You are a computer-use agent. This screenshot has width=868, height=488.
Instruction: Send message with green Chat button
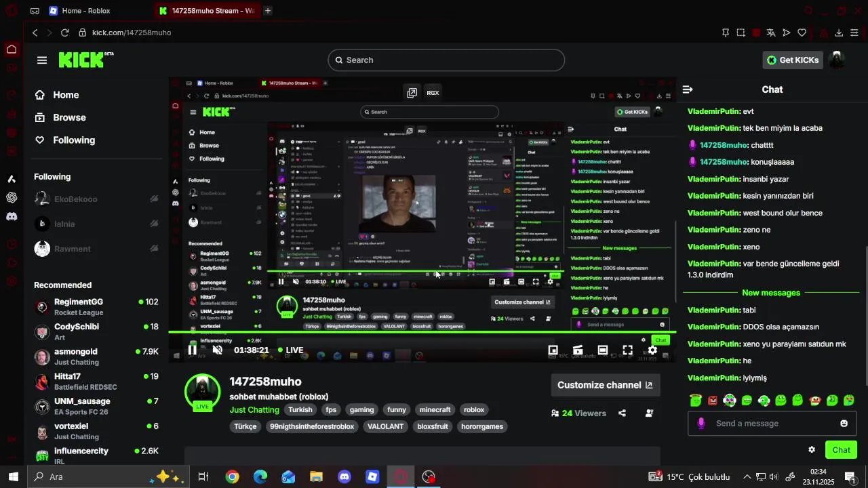point(841,449)
